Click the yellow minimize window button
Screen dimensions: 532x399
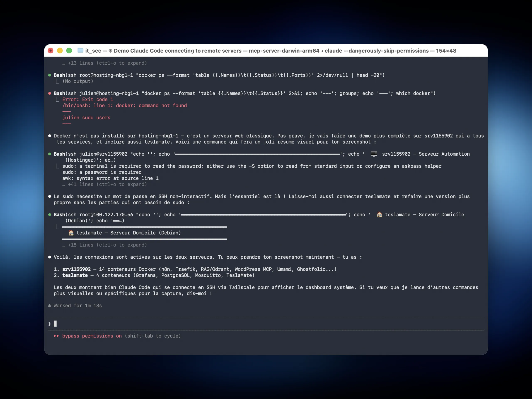[60, 50]
